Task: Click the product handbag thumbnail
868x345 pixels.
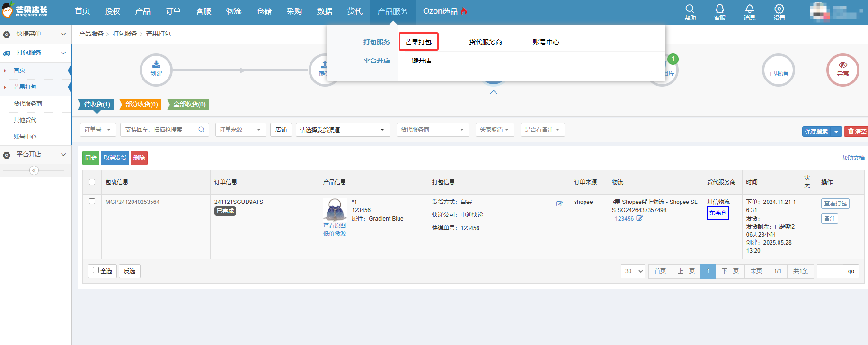Action: point(335,210)
